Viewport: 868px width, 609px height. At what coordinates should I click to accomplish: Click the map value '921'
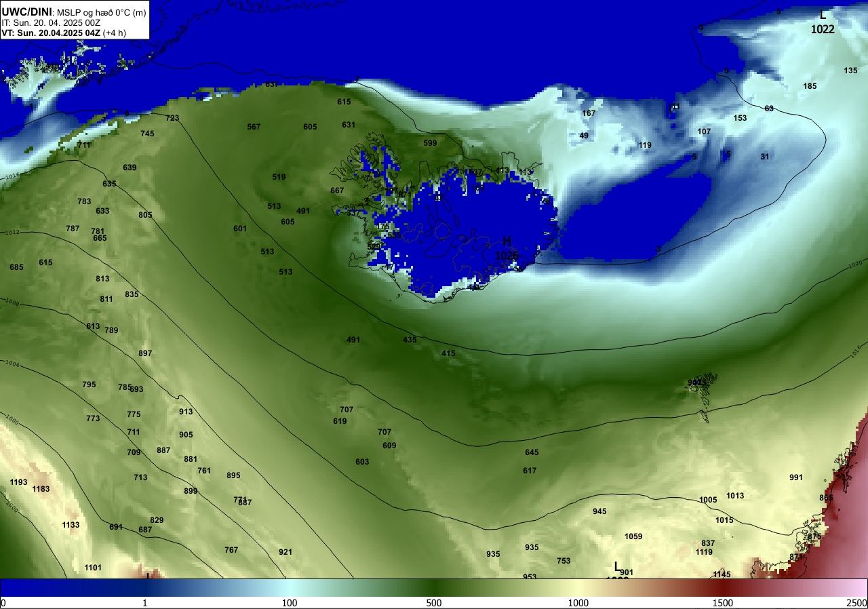[x=285, y=552]
